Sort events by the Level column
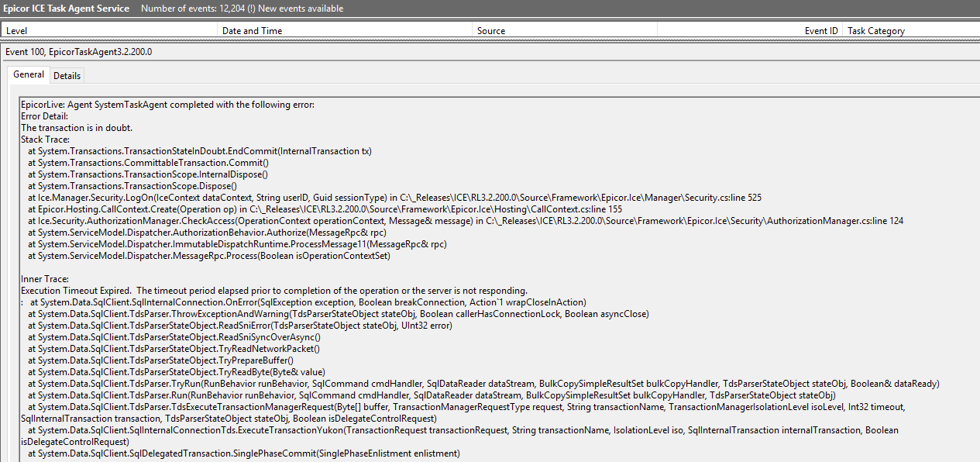This screenshot has width=980, height=462. pyautogui.click(x=110, y=31)
